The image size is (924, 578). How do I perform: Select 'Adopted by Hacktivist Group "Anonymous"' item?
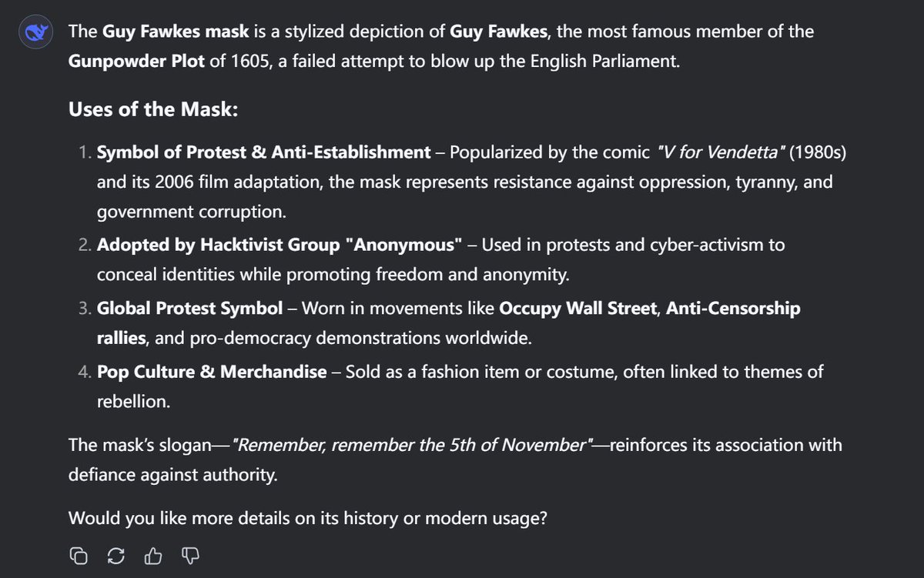[280, 246]
